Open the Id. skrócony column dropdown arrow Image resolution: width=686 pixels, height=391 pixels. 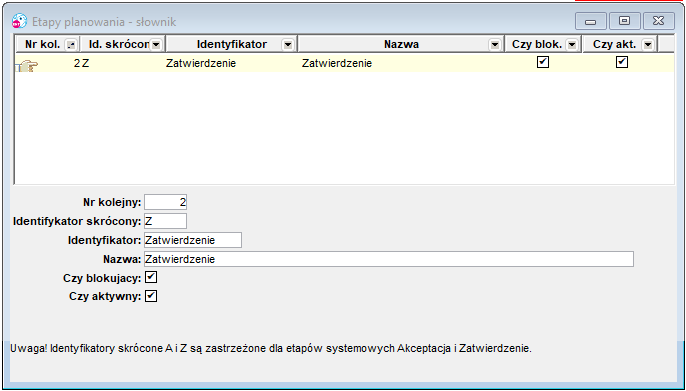pyautogui.click(x=156, y=44)
